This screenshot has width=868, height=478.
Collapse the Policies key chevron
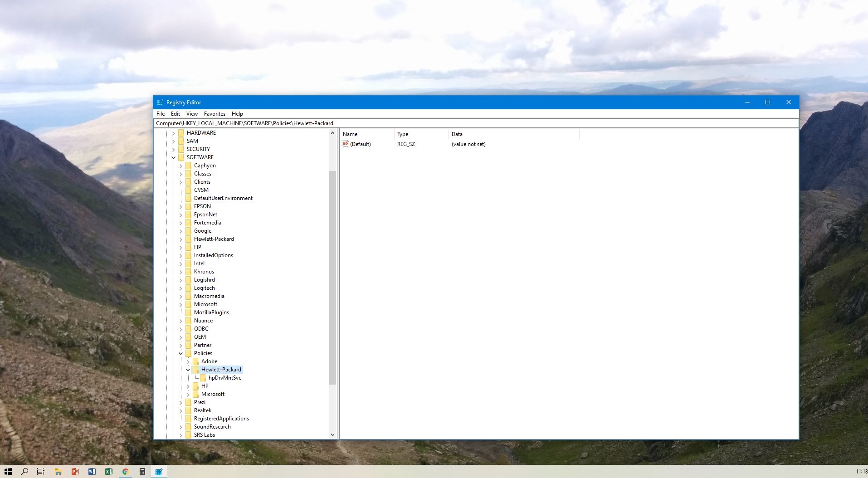(181, 353)
